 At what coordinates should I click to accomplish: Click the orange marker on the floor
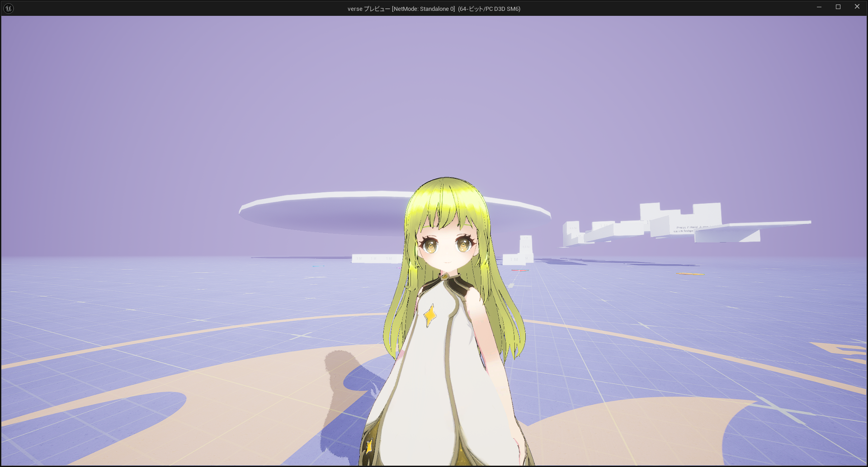pos(690,274)
